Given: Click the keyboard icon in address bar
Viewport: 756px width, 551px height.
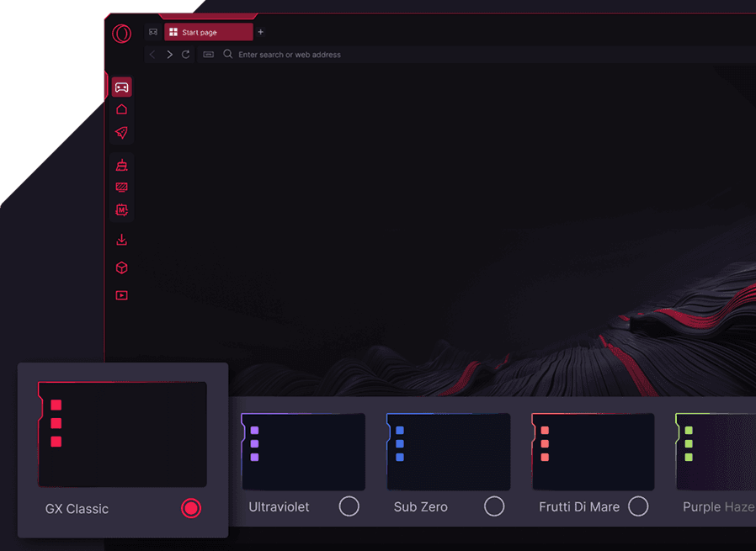Looking at the screenshot, I should coord(208,55).
